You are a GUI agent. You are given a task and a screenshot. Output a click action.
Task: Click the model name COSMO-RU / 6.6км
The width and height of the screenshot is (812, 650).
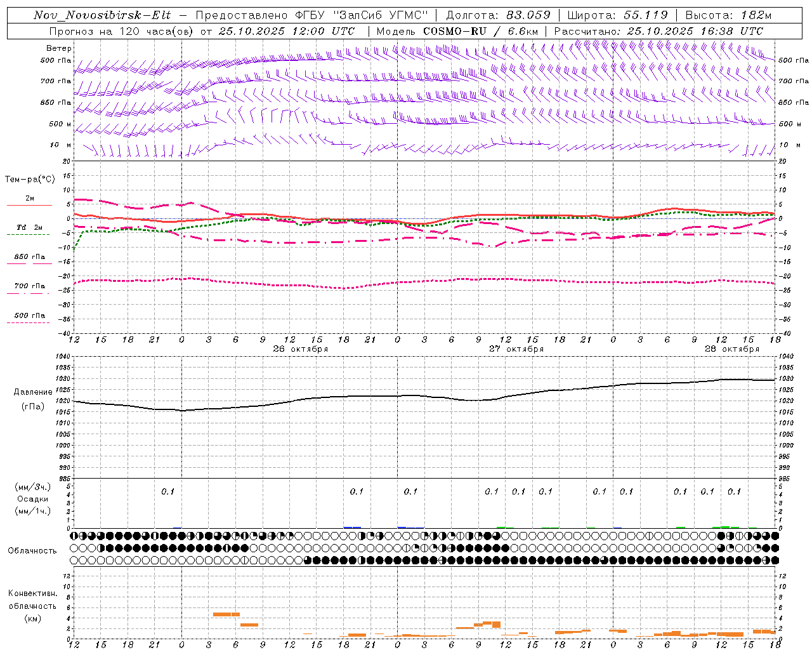(480, 31)
